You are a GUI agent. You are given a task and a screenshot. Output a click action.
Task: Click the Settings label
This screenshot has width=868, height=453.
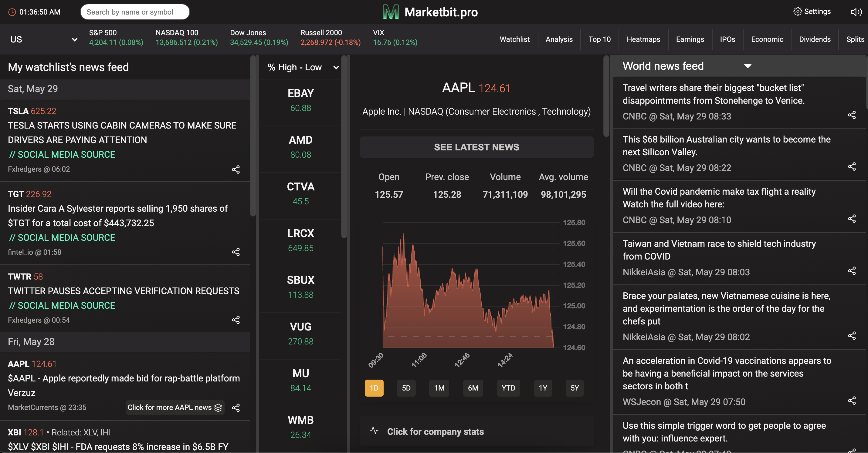pos(817,12)
